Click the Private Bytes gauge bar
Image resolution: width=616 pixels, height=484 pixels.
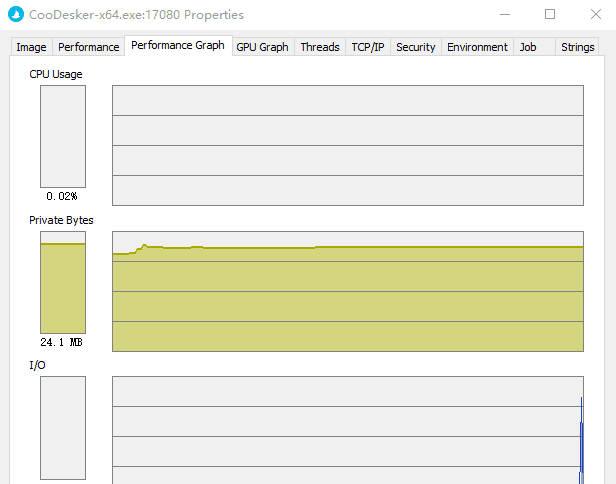tap(63, 282)
